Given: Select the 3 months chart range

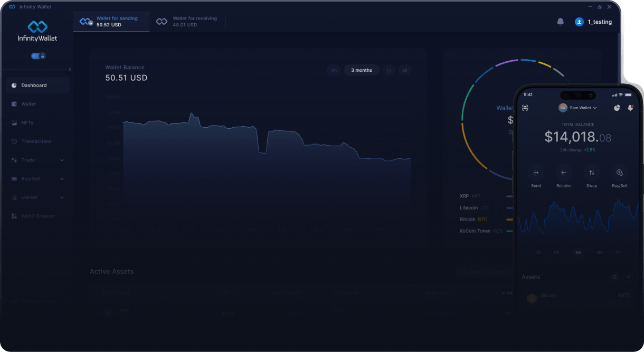Looking at the screenshot, I should (x=362, y=70).
